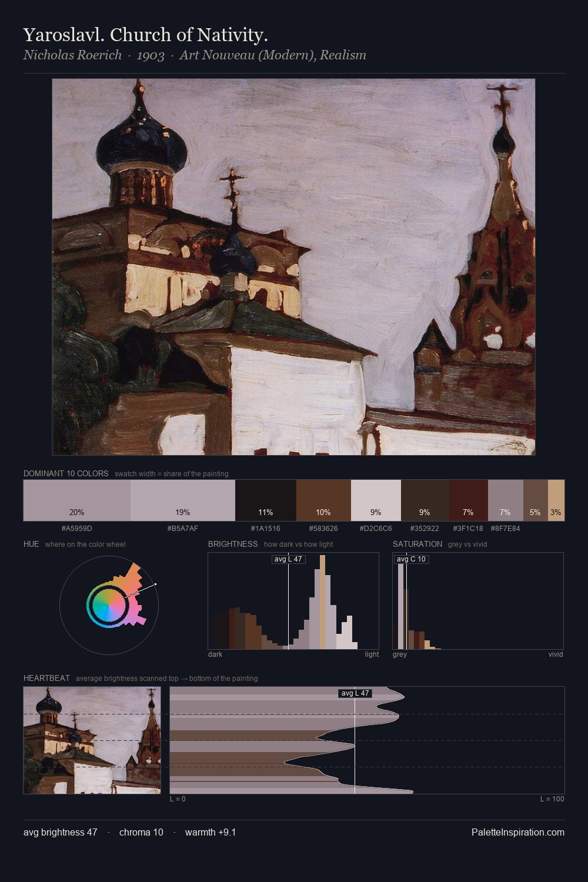Click the 3% tan swatch
This screenshot has height=882, width=588.
coord(556,500)
